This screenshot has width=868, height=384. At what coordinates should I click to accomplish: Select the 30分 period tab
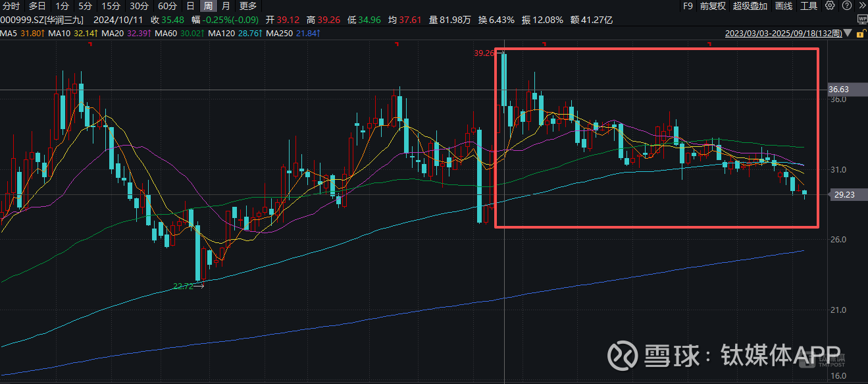click(x=139, y=6)
